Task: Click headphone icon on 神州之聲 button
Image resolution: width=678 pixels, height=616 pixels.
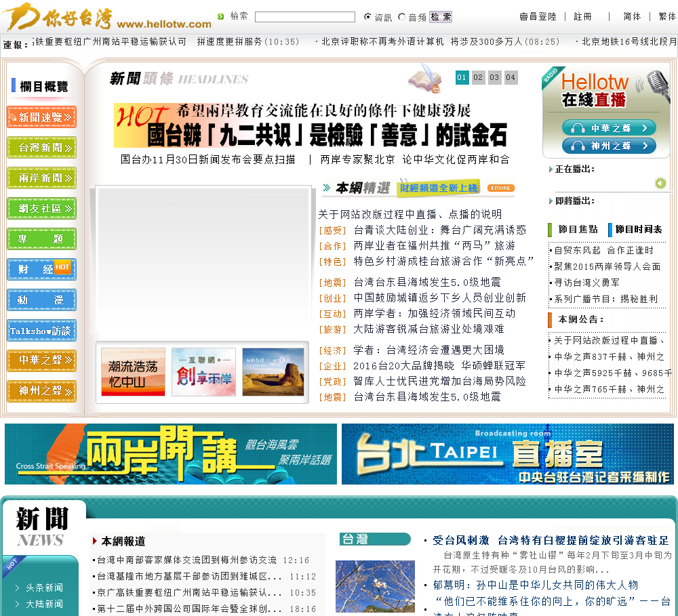Action: click(x=578, y=146)
